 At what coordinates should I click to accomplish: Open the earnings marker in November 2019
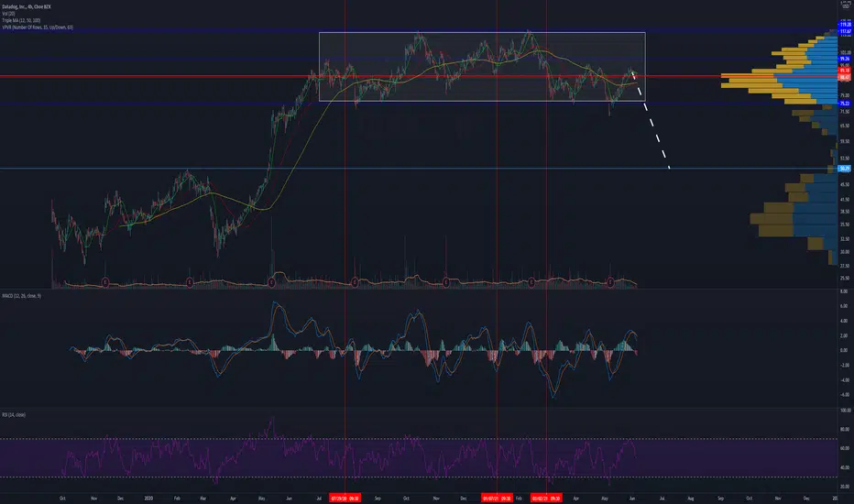click(105, 282)
